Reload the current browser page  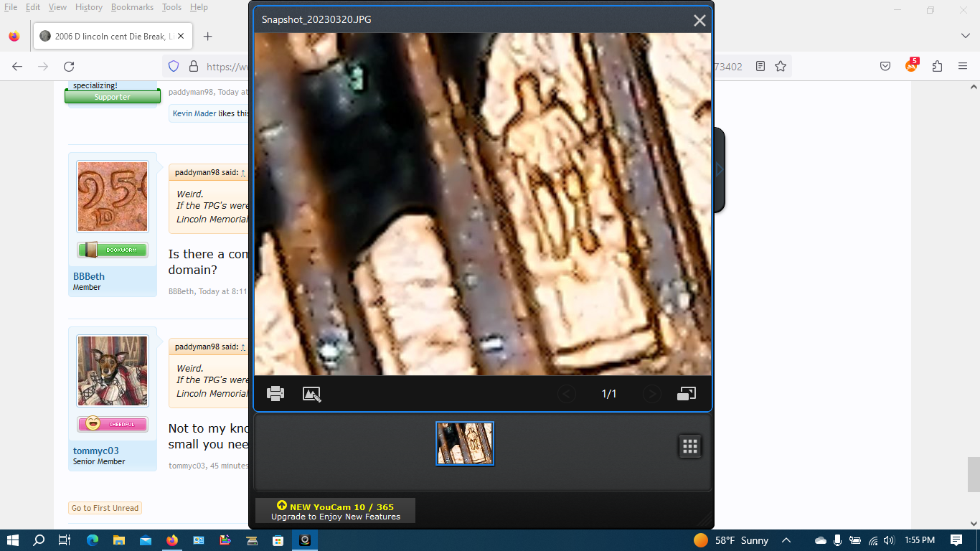69,66
